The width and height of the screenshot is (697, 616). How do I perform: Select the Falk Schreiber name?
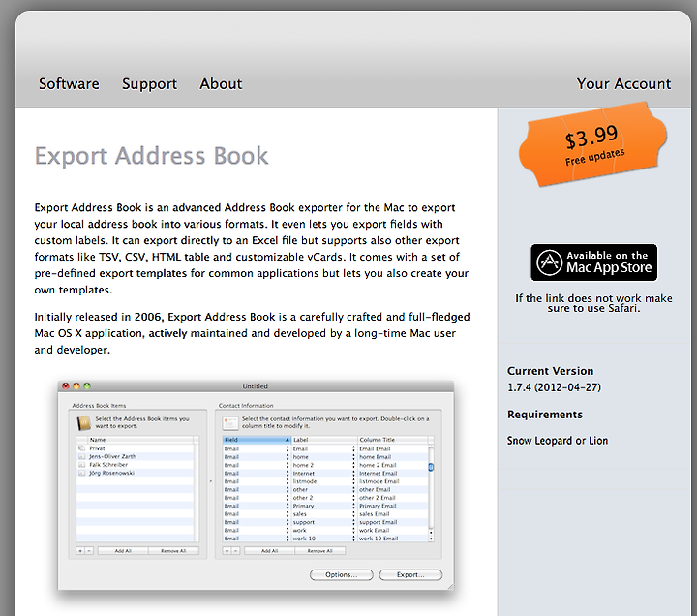(108, 465)
